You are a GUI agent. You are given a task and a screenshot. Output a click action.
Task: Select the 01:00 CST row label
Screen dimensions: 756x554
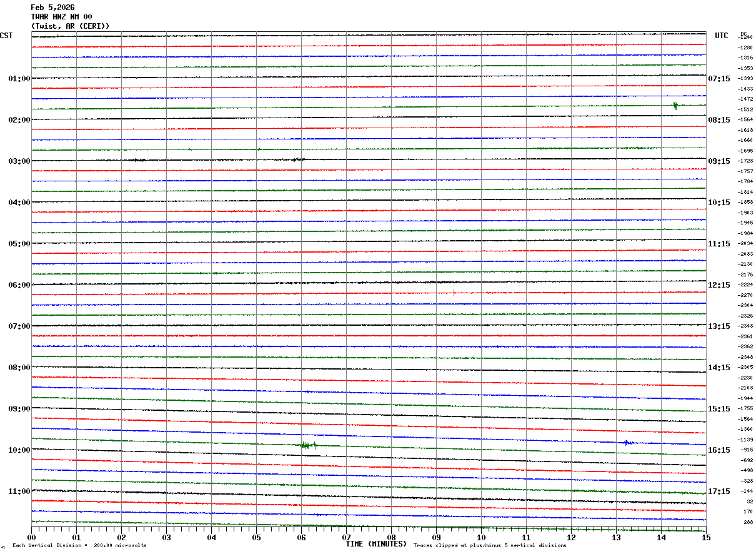[19, 79]
